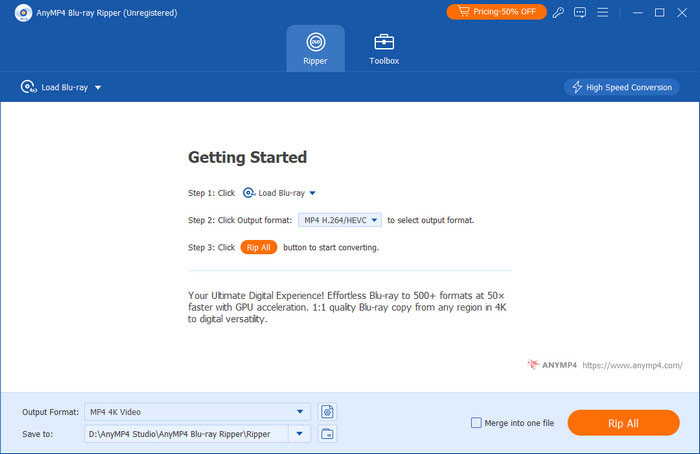Open the output folder icon
Screen dimensions: 700x454
327,434
